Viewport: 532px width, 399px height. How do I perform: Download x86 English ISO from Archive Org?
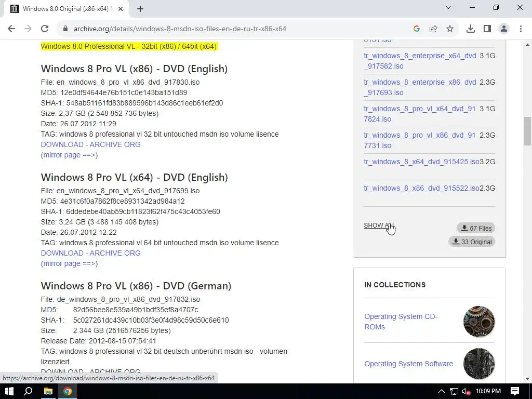(x=90, y=144)
